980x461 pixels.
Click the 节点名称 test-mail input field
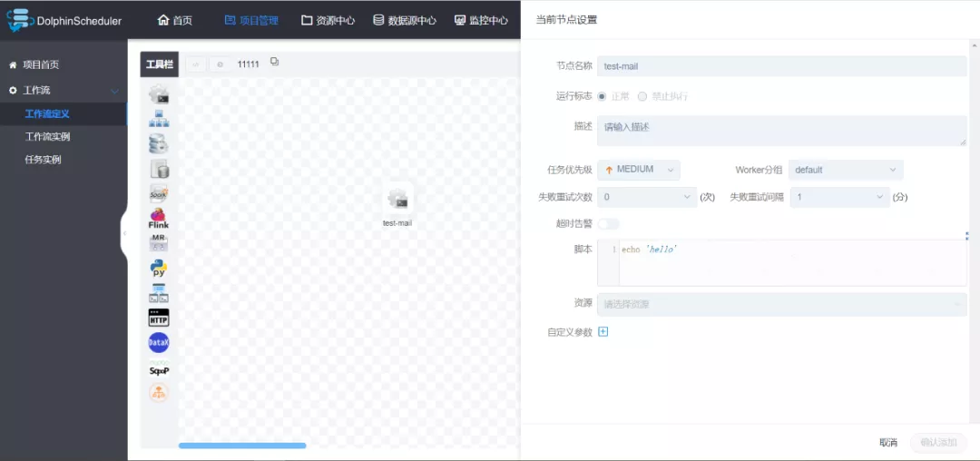(x=782, y=66)
